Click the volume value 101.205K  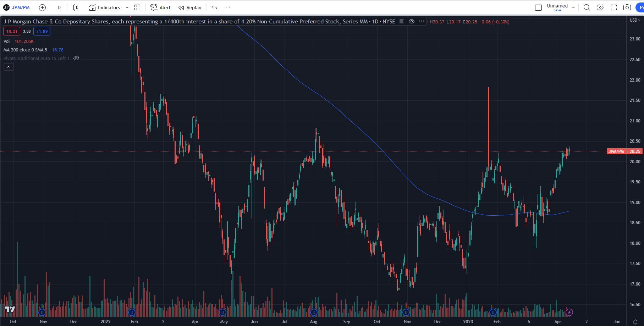click(24, 42)
